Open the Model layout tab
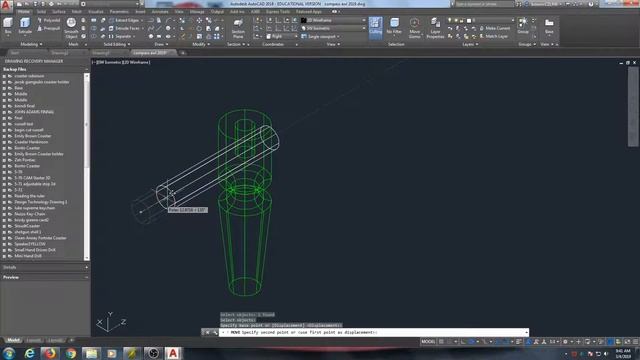Viewport: 640px width, 360px height. [x=13, y=340]
